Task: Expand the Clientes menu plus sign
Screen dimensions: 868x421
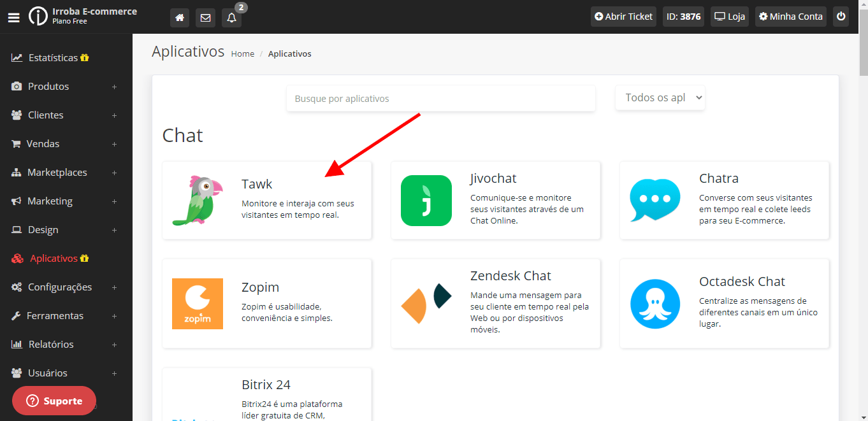Action: point(115,115)
